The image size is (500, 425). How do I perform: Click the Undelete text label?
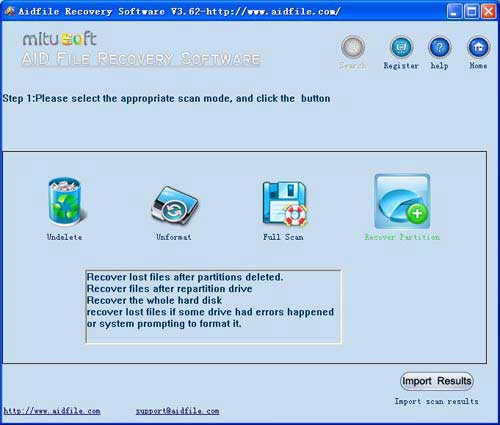click(64, 237)
